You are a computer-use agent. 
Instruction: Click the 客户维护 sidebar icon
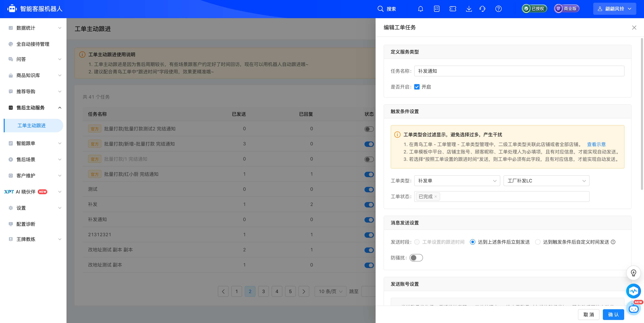(11, 175)
